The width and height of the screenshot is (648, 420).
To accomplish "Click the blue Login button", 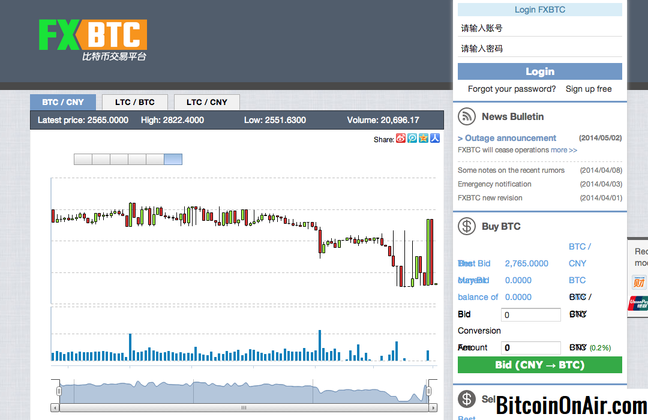I will coord(540,72).
